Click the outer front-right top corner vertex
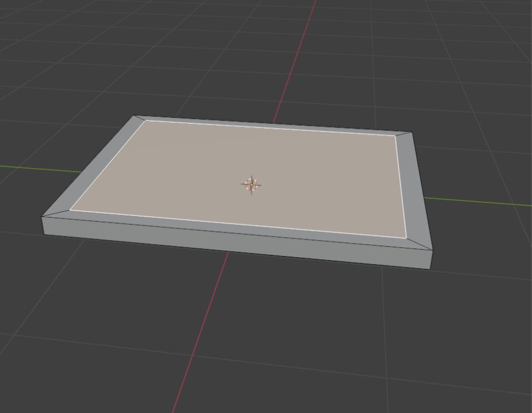Screen dimensions: 532x413 pyautogui.click(x=433, y=250)
